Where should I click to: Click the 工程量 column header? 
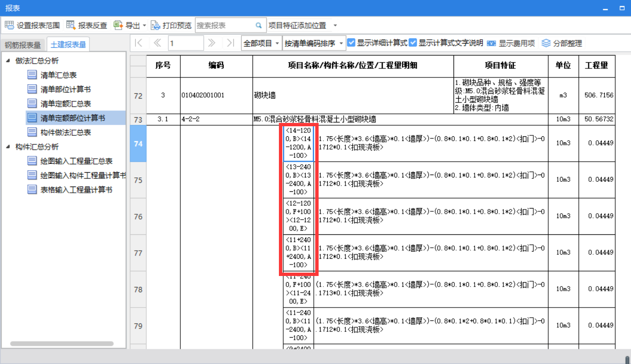[x=597, y=66]
